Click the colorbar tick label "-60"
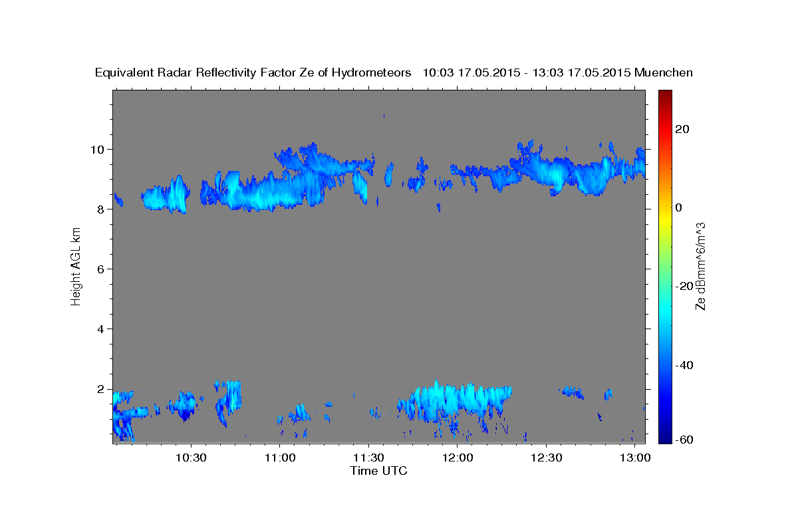The height and width of the screenshot is (532, 798). point(684,440)
